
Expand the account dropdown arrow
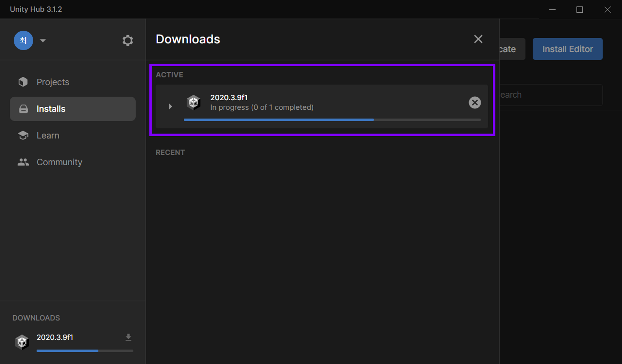(43, 41)
